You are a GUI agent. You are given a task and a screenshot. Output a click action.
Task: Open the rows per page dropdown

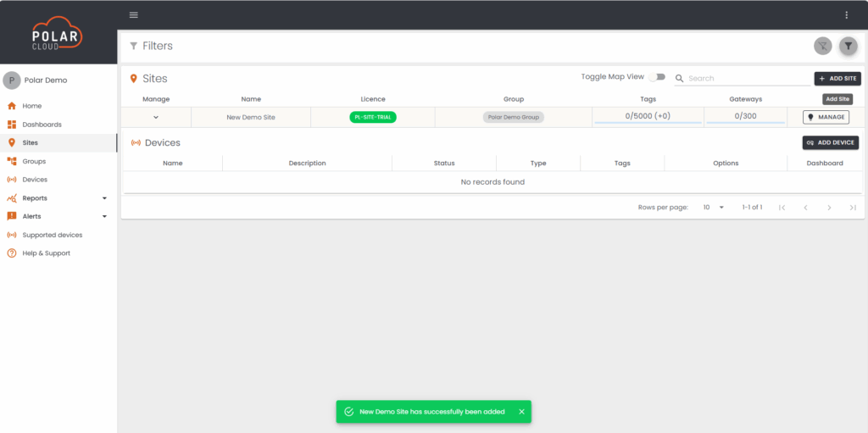(x=714, y=208)
